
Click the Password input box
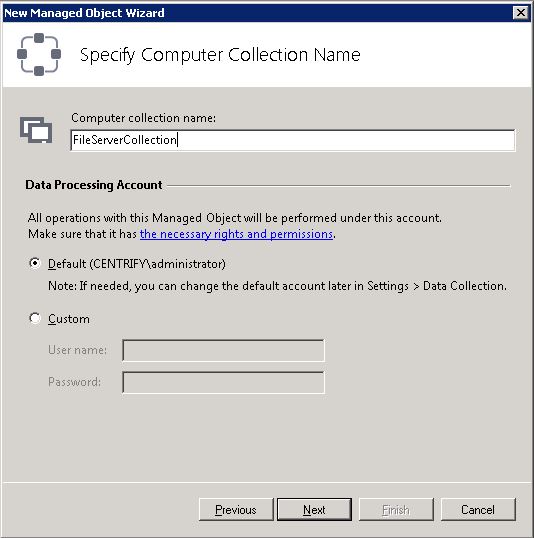click(223, 382)
